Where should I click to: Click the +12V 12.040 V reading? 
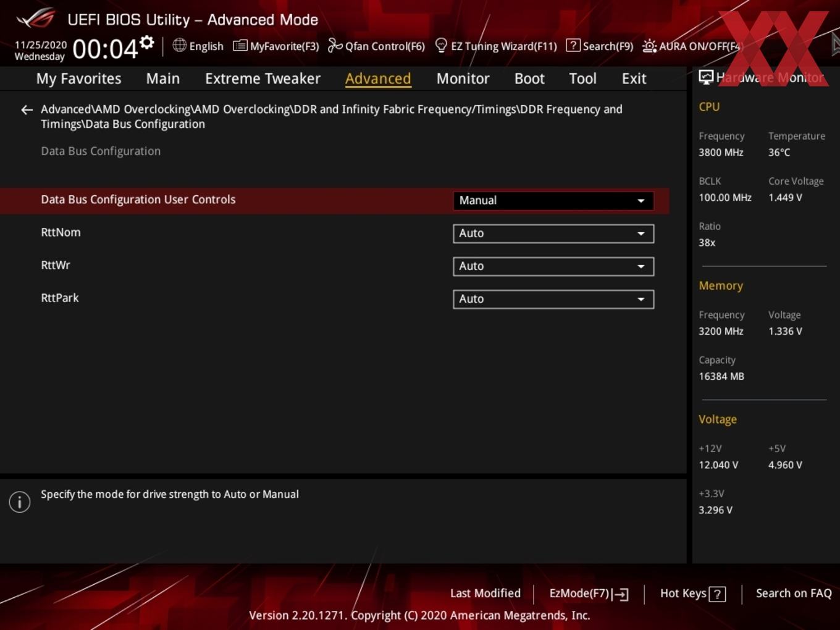718,465
